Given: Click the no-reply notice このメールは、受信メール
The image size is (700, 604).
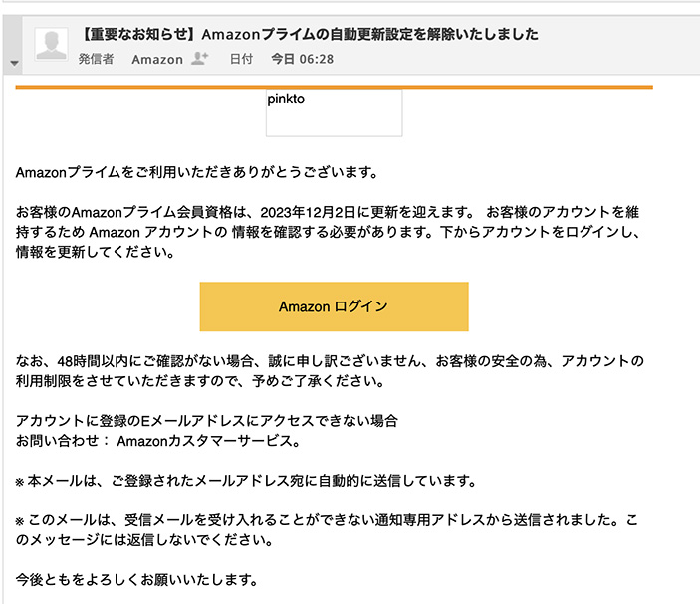Looking at the screenshot, I should coord(327,530).
